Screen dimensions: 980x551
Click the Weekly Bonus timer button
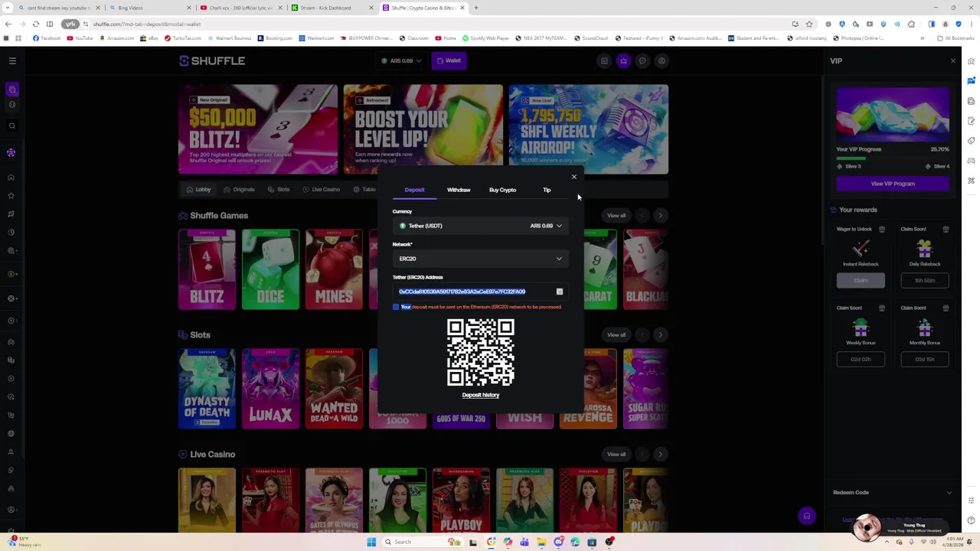pyautogui.click(x=861, y=359)
